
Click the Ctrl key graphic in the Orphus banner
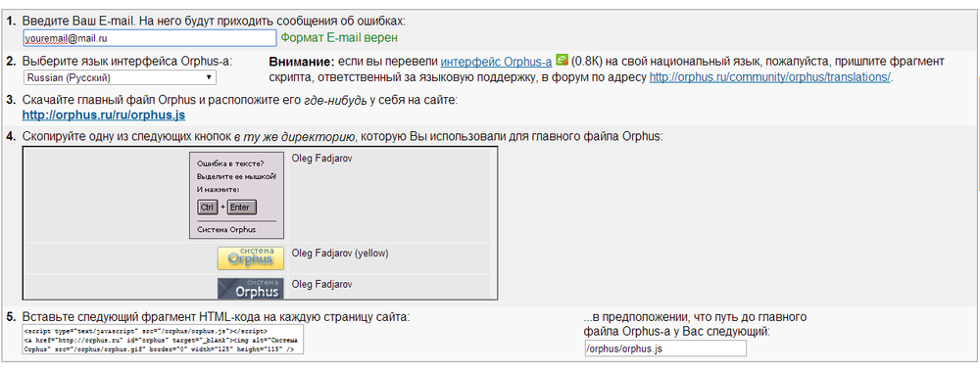208,207
